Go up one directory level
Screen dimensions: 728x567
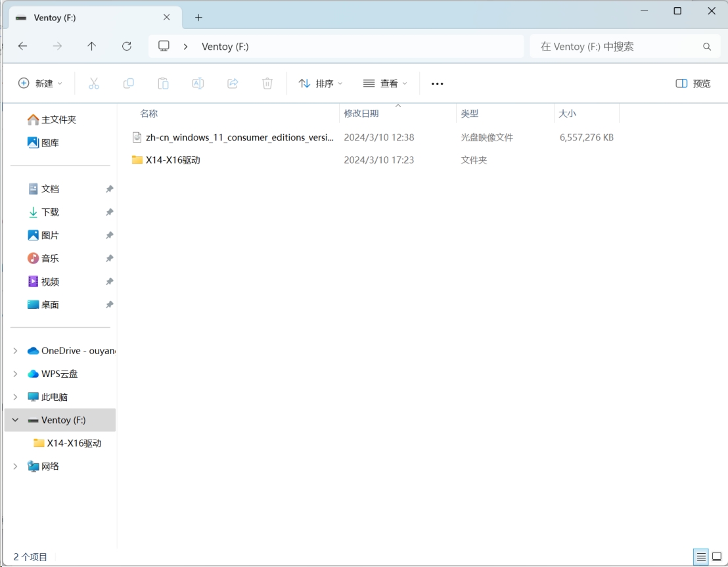coord(92,46)
